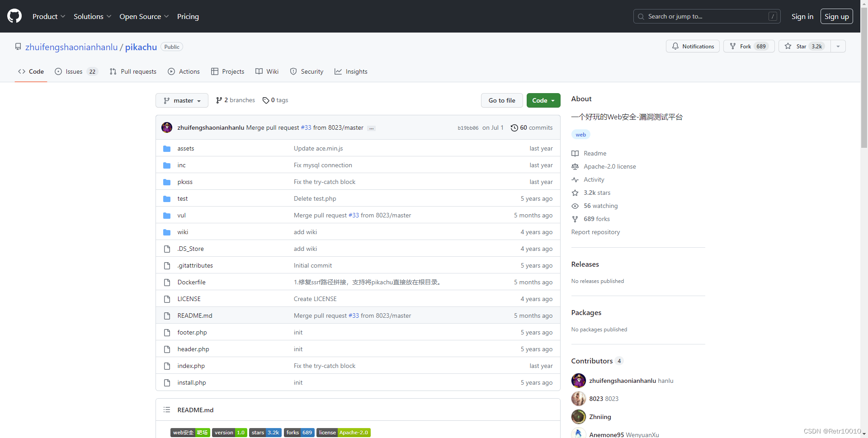This screenshot has width=868, height=438.
Task: Star the pikachu repository
Action: (x=805, y=46)
